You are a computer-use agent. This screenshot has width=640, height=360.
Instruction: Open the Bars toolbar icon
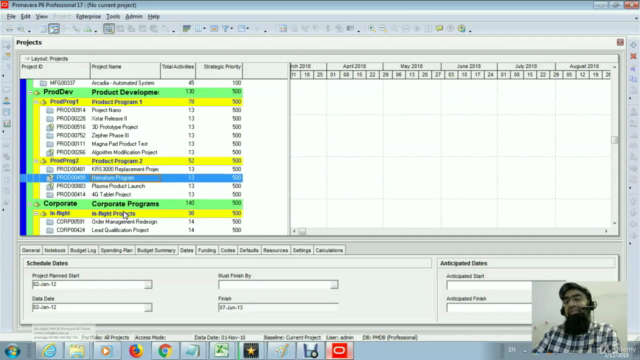click(187, 29)
